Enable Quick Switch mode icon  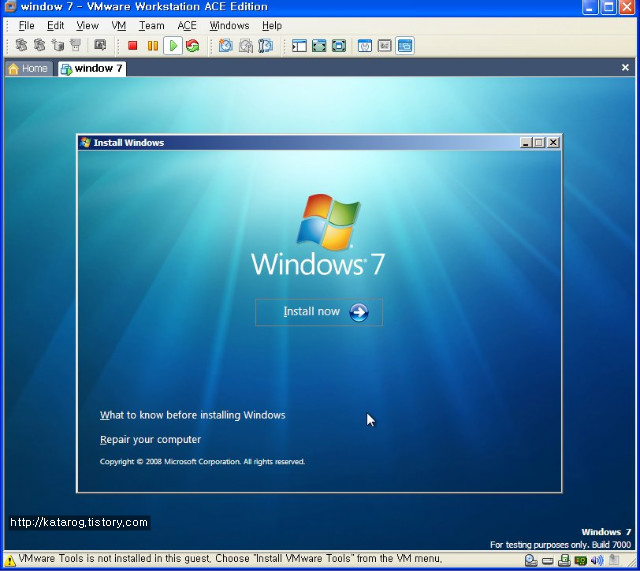click(x=339, y=46)
